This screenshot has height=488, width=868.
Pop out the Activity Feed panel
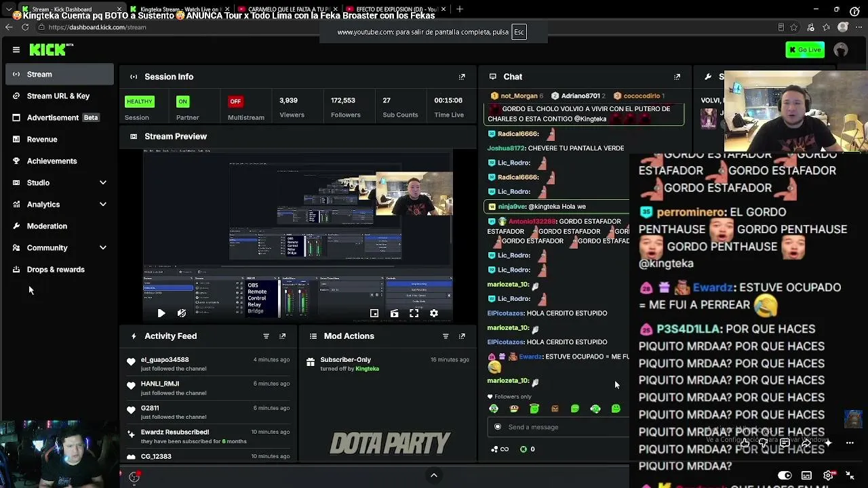283,336
